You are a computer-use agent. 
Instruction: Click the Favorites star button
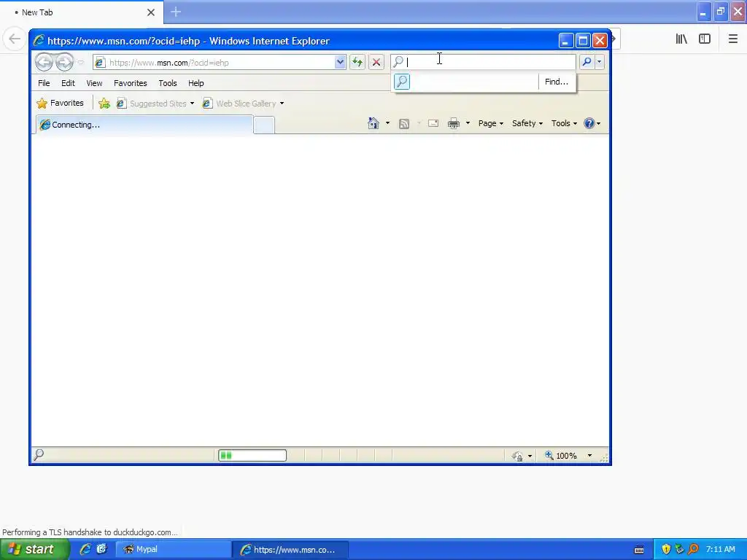(61, 103)
